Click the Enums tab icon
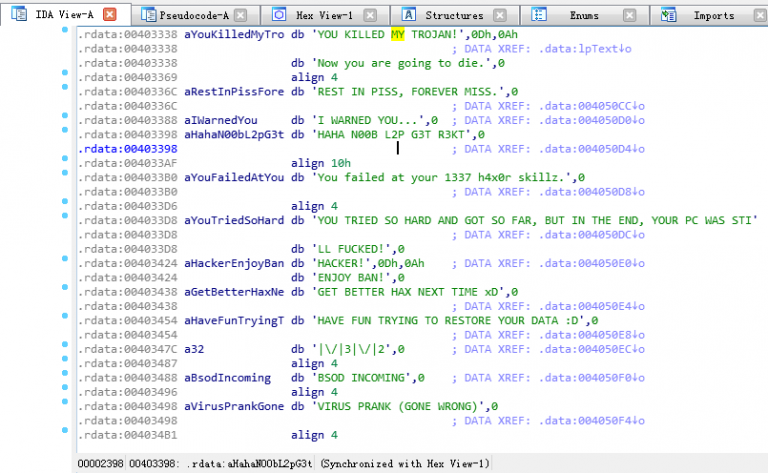 [539, 15]
